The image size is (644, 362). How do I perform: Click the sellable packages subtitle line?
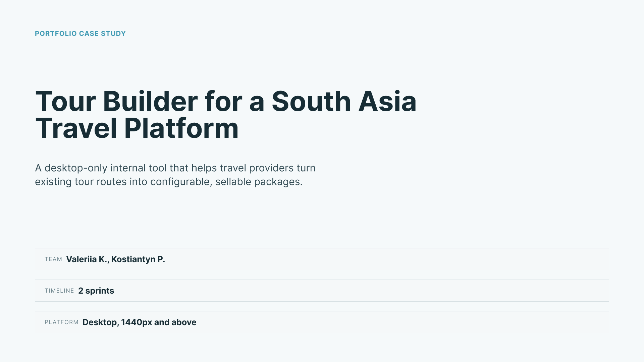169,182
